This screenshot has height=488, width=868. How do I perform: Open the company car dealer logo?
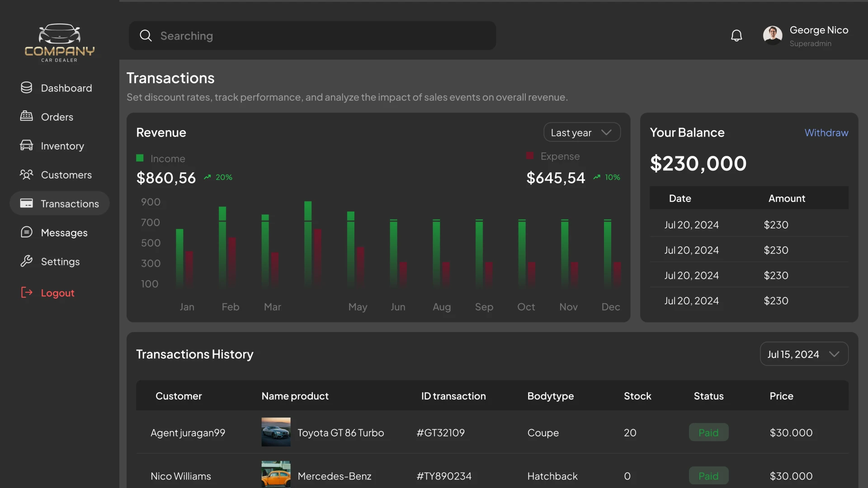[x=59, y=42]
